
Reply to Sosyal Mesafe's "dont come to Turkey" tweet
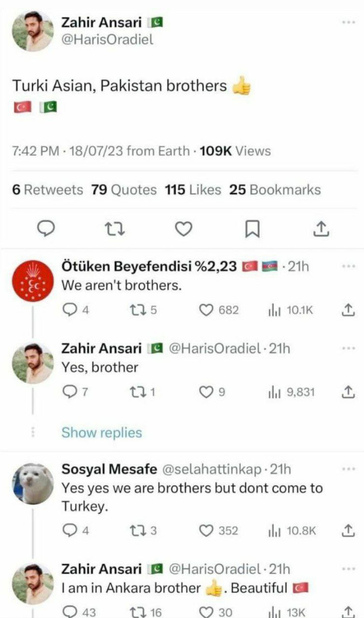tap(70, 531)
